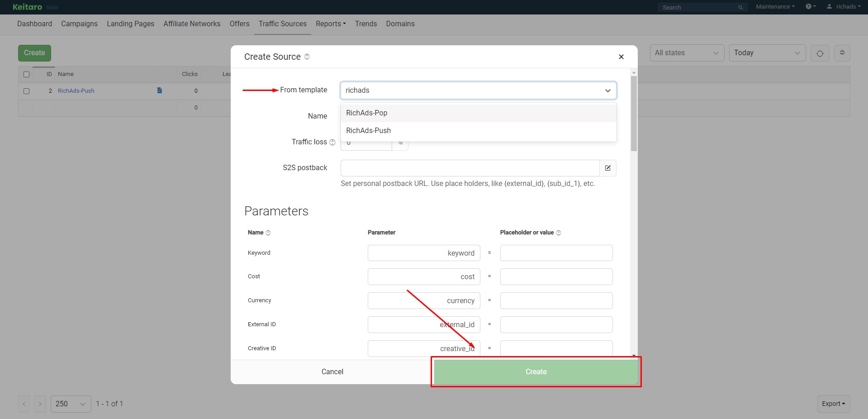Open the Domains tab
868x419 pixels.
click(x=400, y=24)
